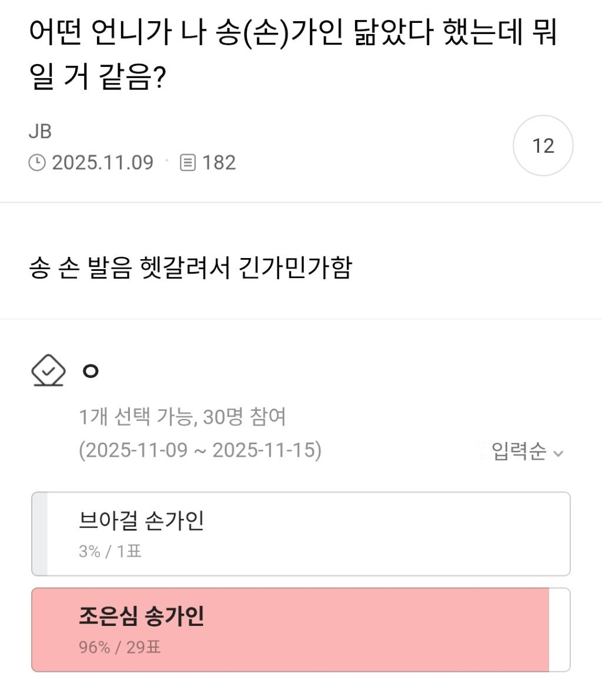The width and height of the screenshot is (602, 700).
Task: Click the view count document icon
Action: pos(188,162)
